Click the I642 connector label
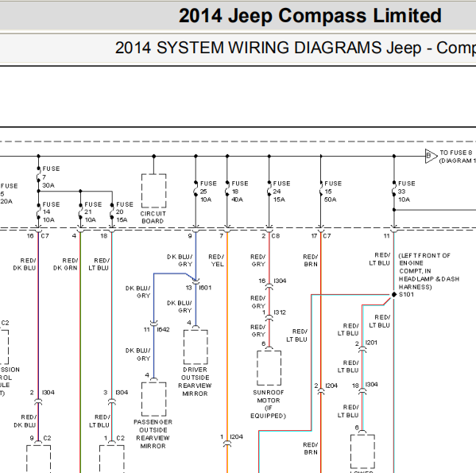476x473 pixels. [x=164, y=329]
